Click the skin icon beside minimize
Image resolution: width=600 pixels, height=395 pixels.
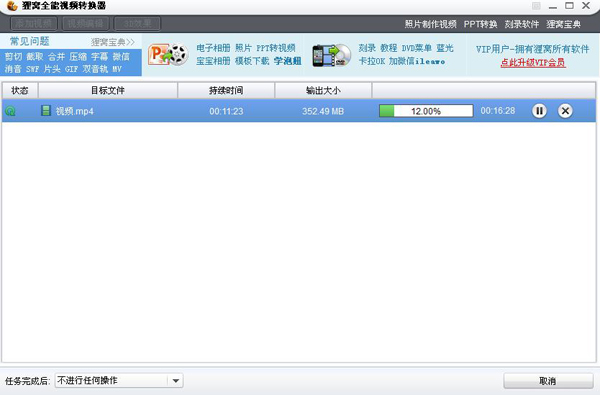536,6
